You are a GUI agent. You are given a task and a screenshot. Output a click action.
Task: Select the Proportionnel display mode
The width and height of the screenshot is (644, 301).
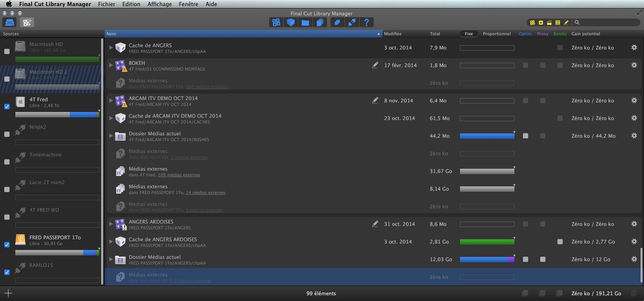497,34
